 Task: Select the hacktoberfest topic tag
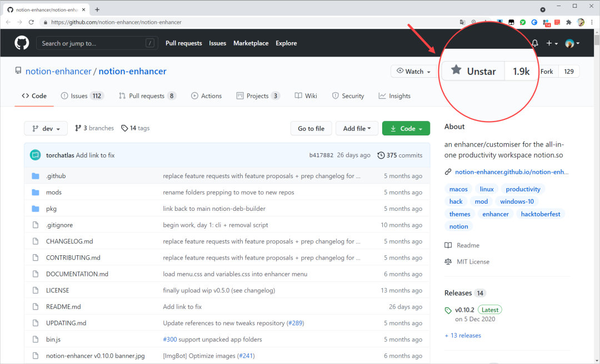click(541, 214)
